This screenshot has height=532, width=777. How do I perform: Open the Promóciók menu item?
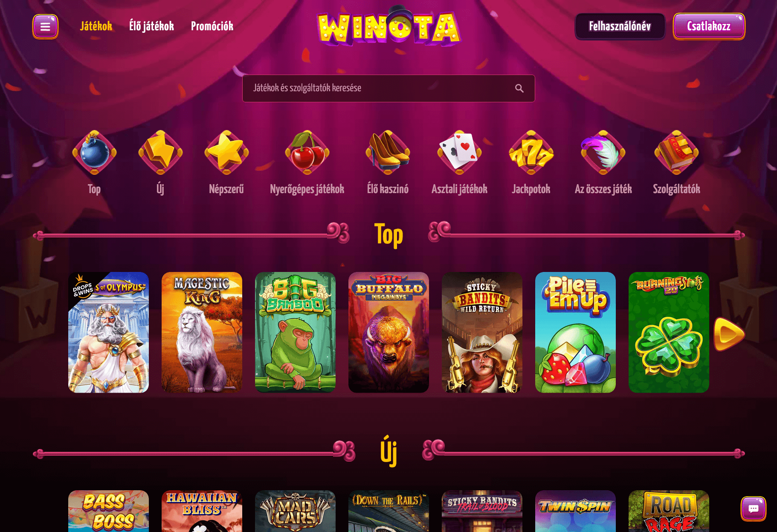[212, 26]
